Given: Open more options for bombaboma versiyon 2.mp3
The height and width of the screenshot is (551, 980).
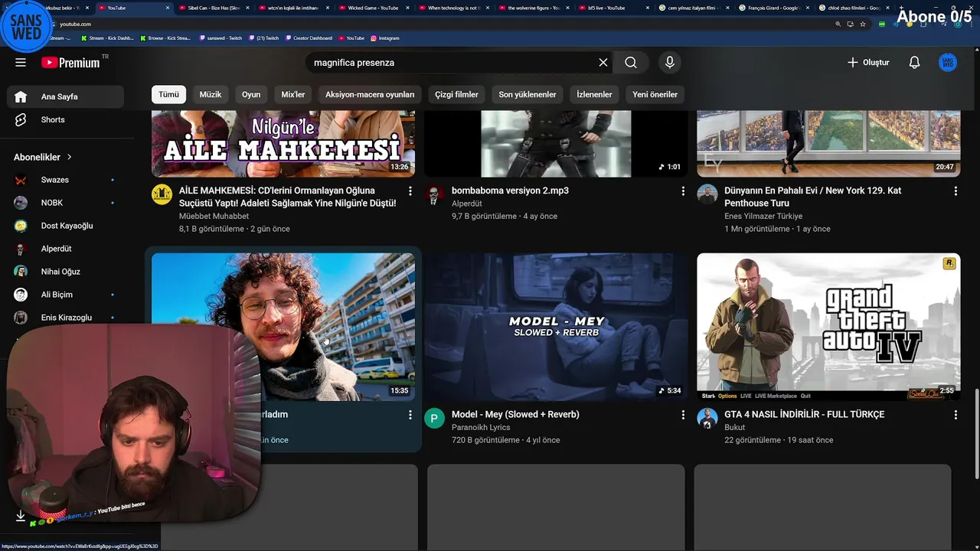Looking at the screenshot, I should (x=683, y=191).
